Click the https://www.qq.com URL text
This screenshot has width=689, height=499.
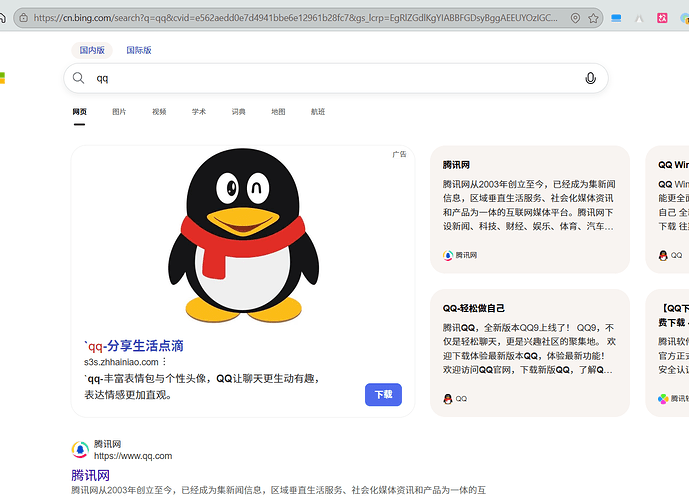(x=133, y=456)
